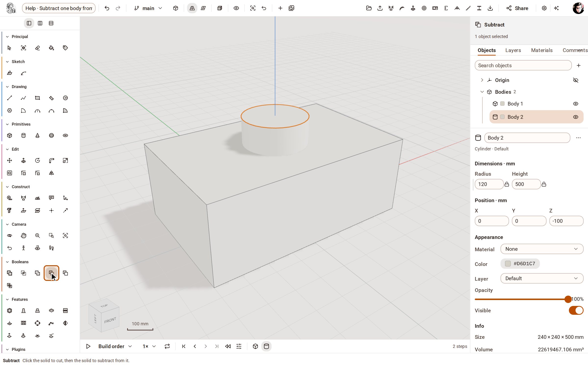Open the Comments tab

click(x=575, y=50)
